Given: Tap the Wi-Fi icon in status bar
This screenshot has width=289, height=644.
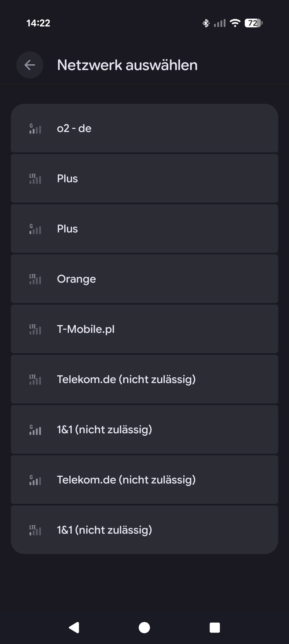Looking at the screenshot, I should point(235,23).
